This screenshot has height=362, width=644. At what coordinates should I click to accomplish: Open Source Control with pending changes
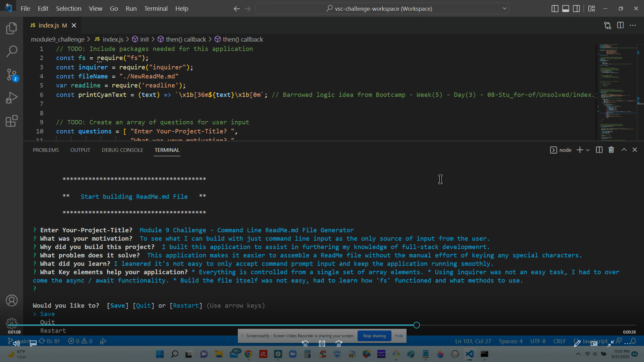pos(12,75)
